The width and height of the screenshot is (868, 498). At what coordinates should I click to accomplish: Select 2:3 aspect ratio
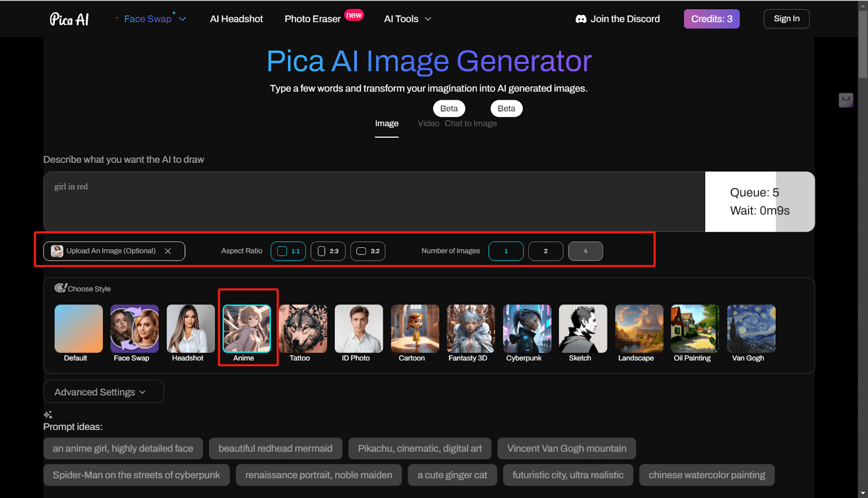point(328,251)
